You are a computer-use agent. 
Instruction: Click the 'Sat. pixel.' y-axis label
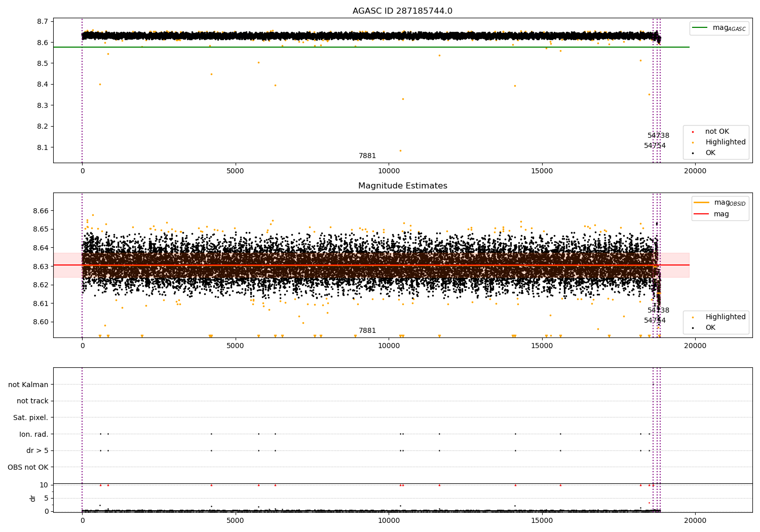pos(31,417)
